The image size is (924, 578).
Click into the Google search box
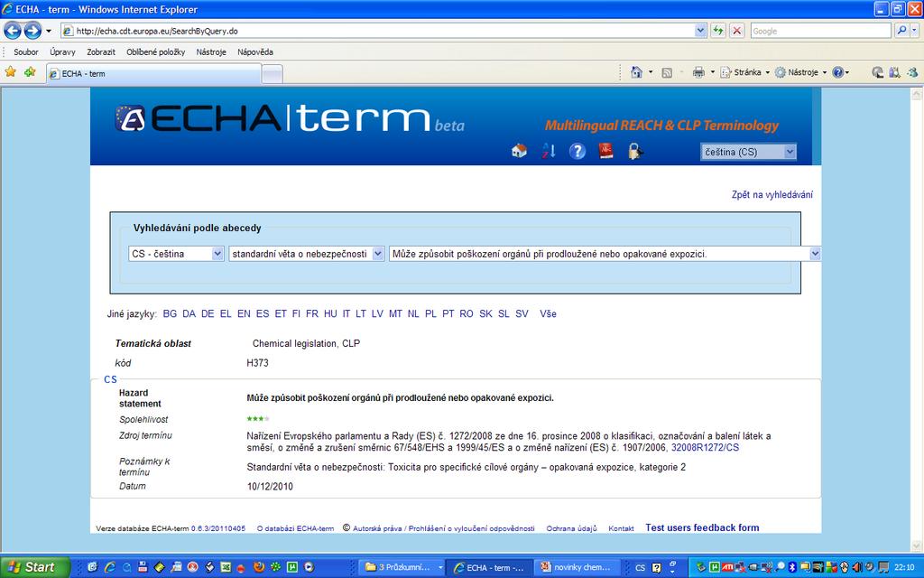point(820,31)
